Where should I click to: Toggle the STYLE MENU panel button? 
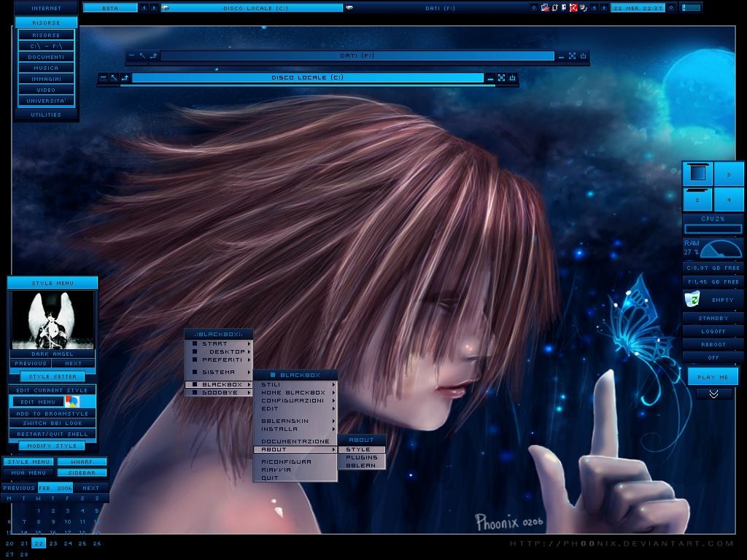[x=28, y=462]
